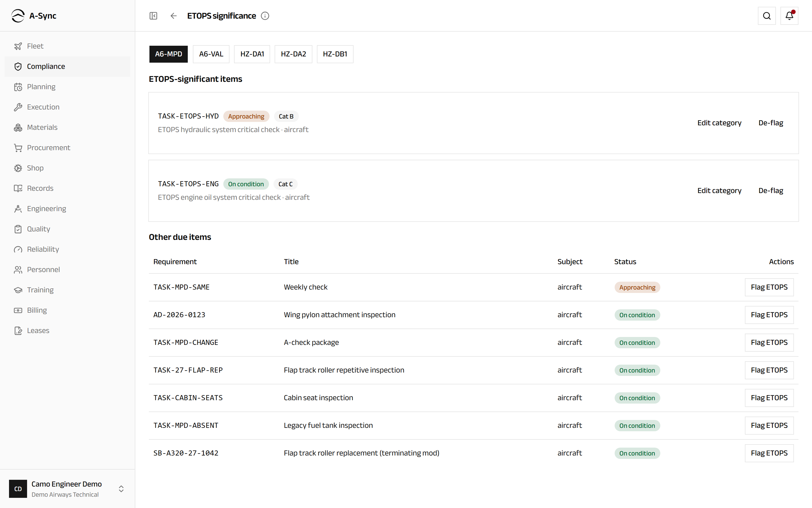De-flag the TASK-ETOPS-ENG item
This screenshot has width=812, height=508.
click(x=771, y=190)
